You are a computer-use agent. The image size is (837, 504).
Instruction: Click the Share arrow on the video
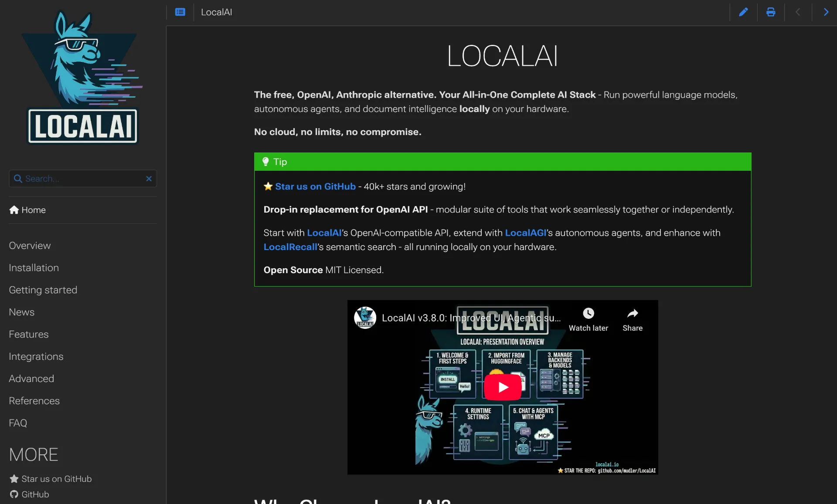pyautogui.click(x=633, y=313)
